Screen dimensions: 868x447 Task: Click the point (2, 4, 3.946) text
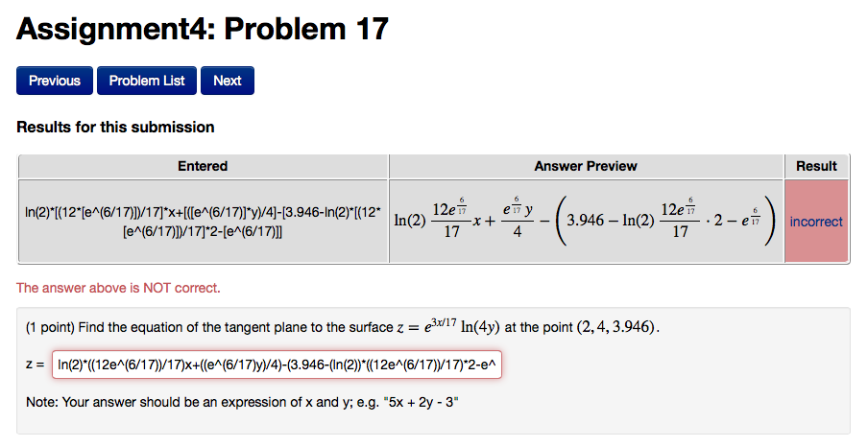point(617,327)
